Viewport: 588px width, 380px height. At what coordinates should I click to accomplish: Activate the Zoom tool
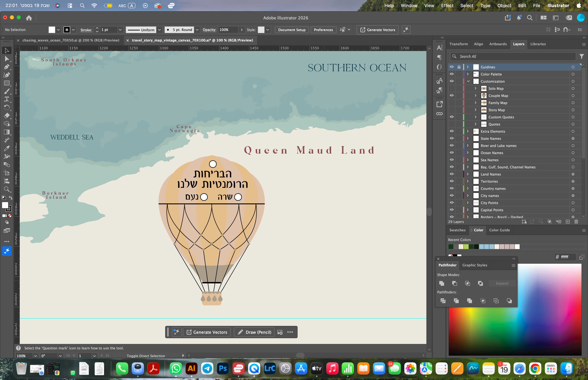tap(7, 189)
